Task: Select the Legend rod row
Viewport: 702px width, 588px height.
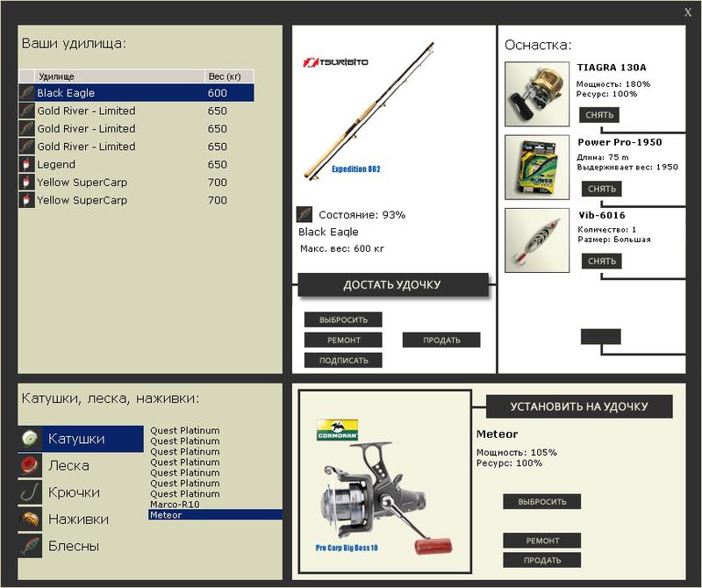Action: click(137, 164)
